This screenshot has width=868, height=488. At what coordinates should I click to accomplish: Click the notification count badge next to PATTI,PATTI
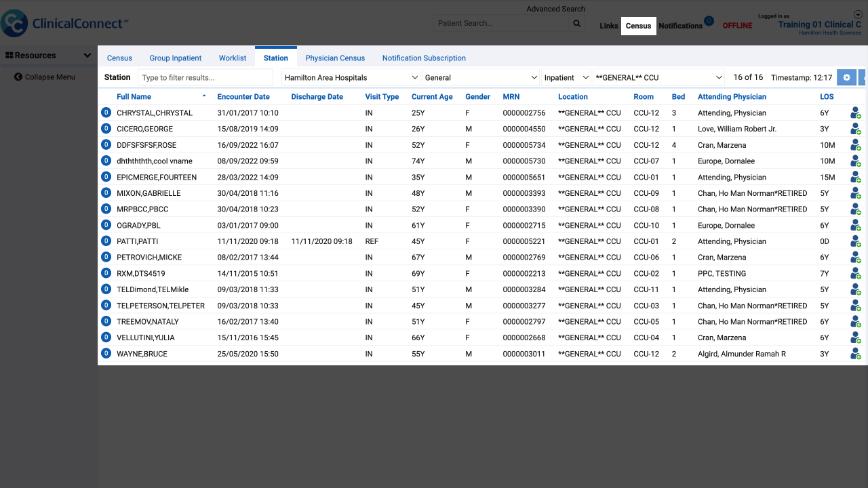[x=106, y=241]
